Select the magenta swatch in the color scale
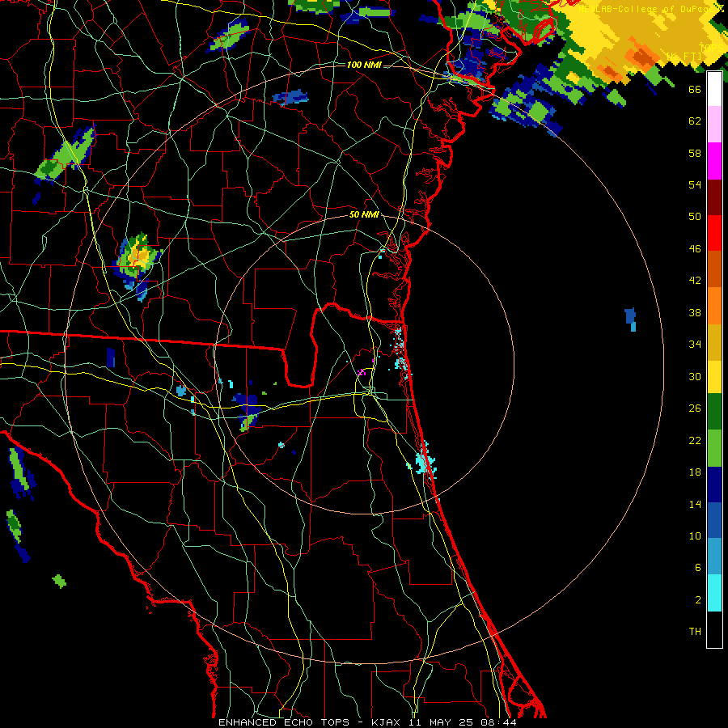This screenshot has width=728, height=728. (x=714, y=161)
